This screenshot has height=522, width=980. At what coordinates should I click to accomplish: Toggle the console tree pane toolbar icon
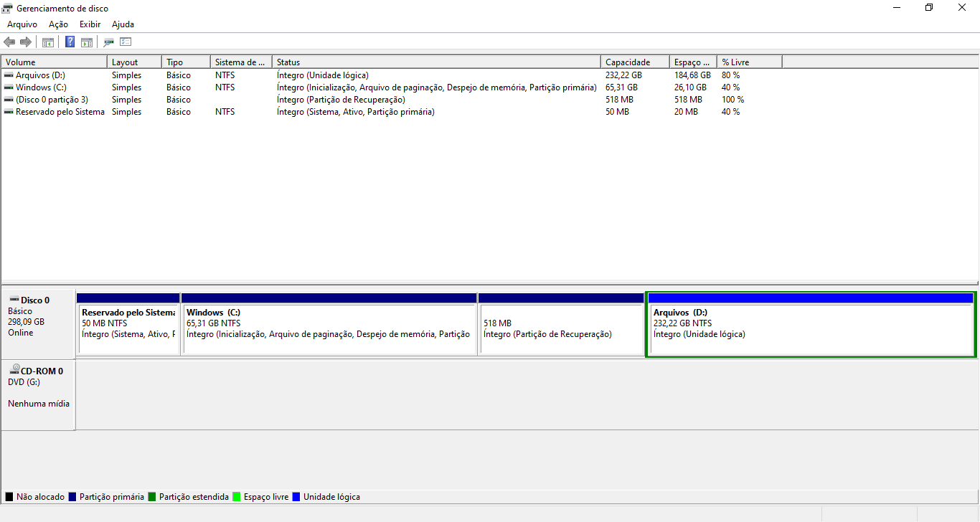[x=48, y=42]
